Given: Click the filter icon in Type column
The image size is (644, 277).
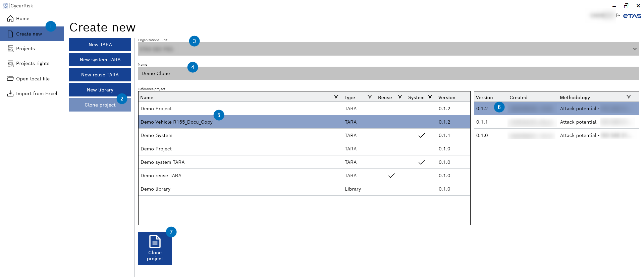Looking at the screenshot, I should 369,97.
